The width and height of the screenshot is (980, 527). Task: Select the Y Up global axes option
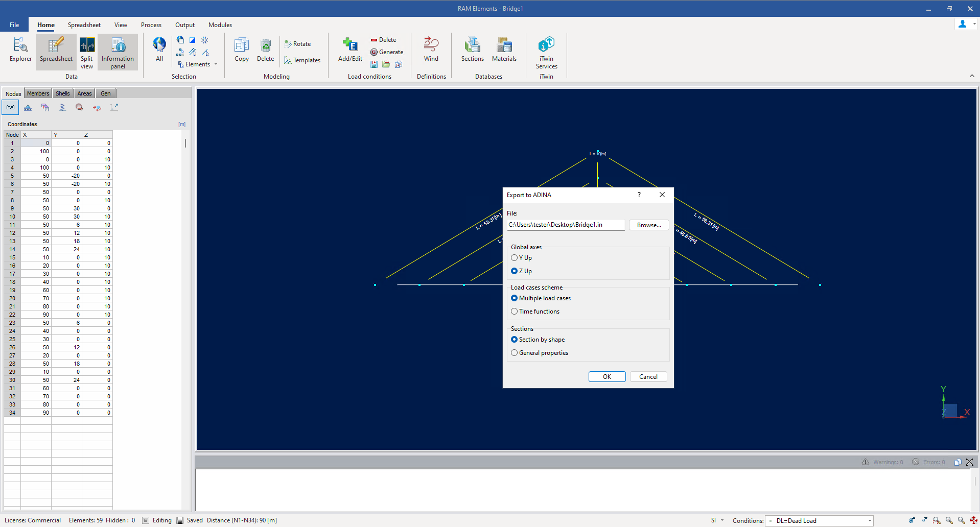pos(522,258)
